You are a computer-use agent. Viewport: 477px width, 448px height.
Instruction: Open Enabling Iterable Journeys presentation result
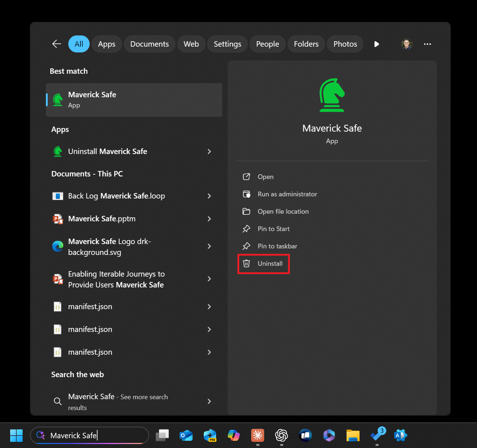(x=116, y=279)
